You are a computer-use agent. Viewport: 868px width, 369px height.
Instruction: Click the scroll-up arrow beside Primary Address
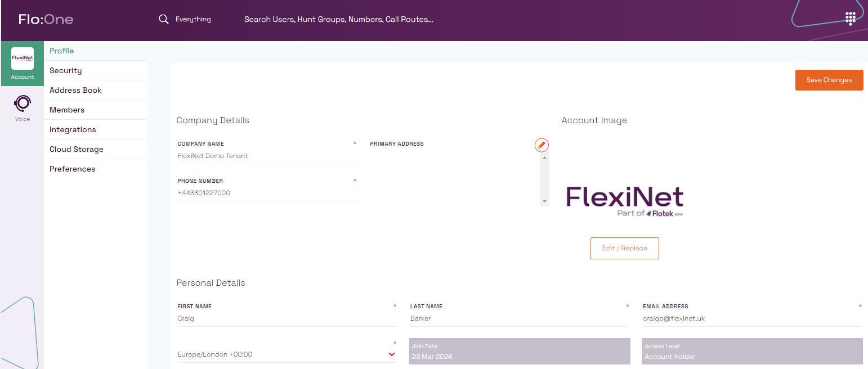[x=544, y=157]
